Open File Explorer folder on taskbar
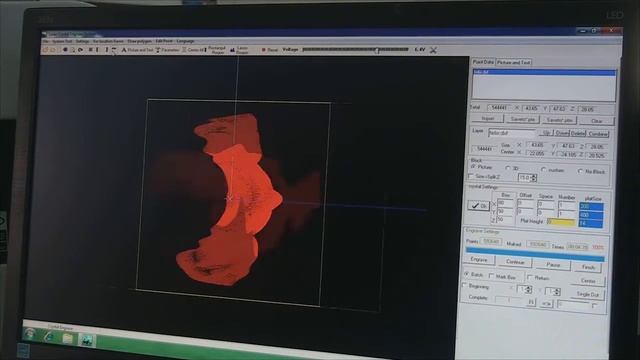 [68, 339]
